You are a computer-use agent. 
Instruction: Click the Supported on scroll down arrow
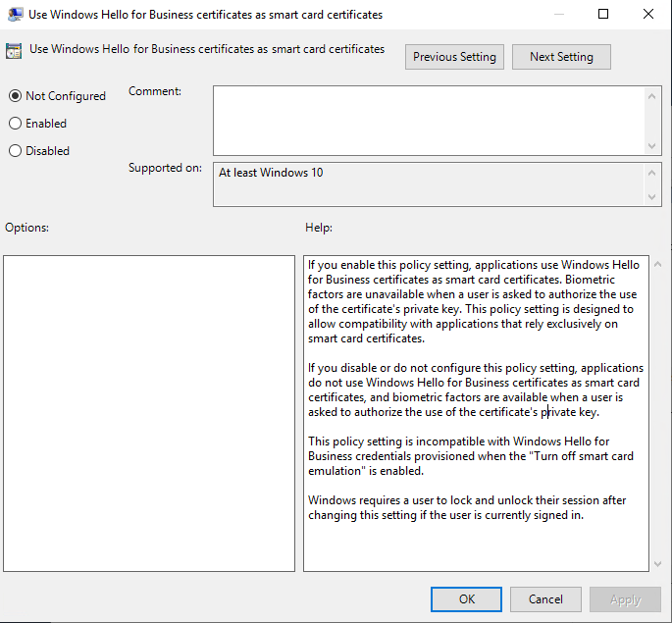point(653,197)
